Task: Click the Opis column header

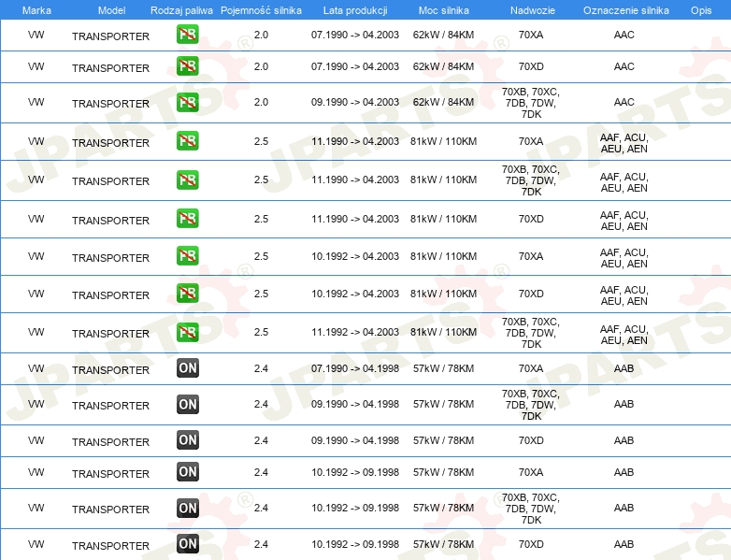Action: tap(700, 9)
